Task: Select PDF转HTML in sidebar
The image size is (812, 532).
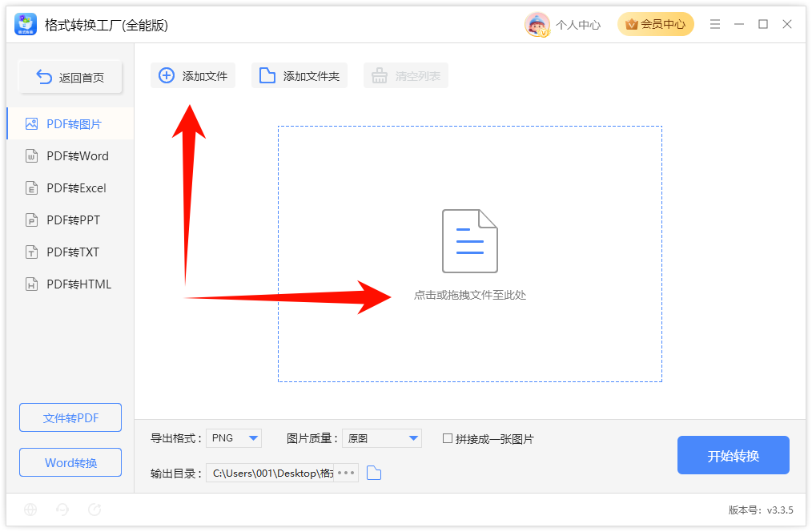Action: [70, 284]
